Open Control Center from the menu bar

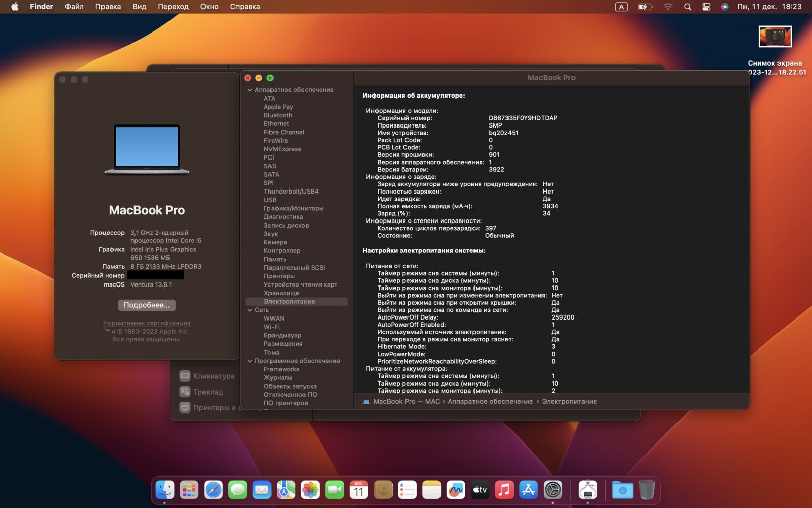(706, 7)
